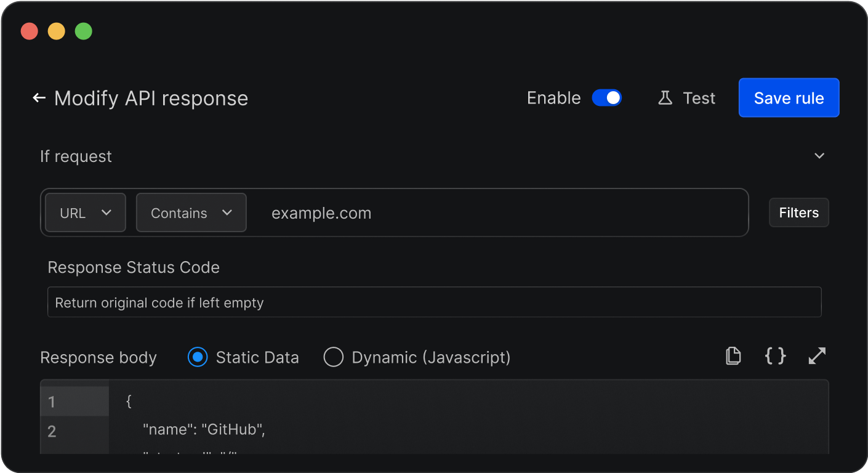Click the Test flask icon
The height and width of the screenshot is (473, 868).
pyautogui.click(x=665, y=98)
